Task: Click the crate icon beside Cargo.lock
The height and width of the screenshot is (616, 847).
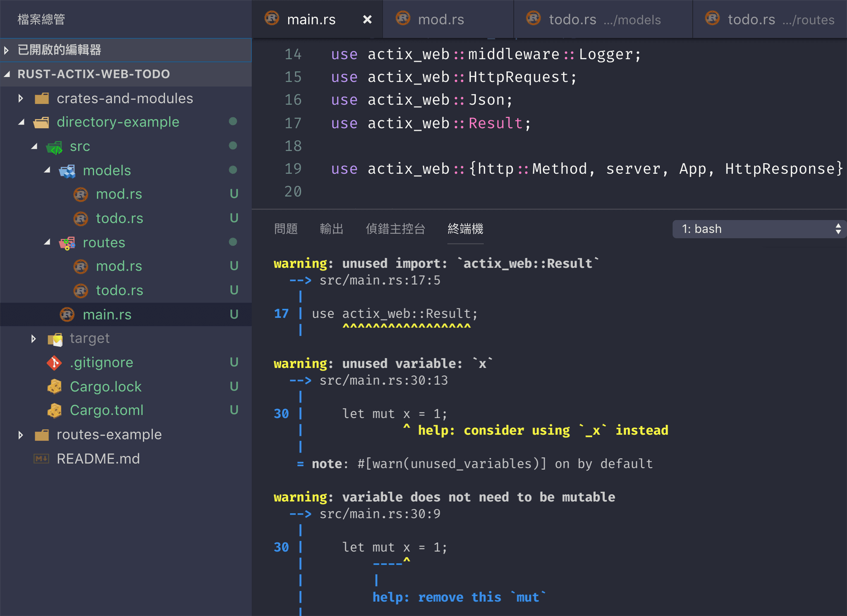Action: click(x=54, y=386)
